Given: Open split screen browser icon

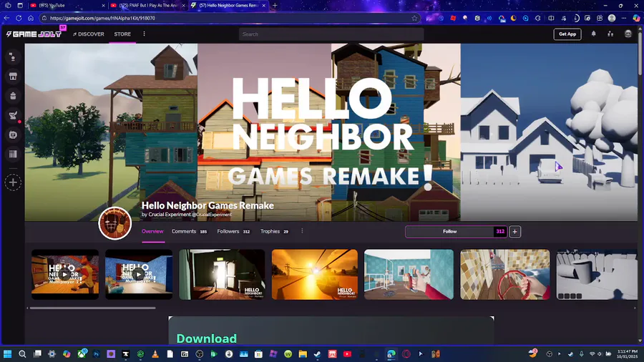Looking at the screenshot, I should pyautogui.click(x=551, y=18).
